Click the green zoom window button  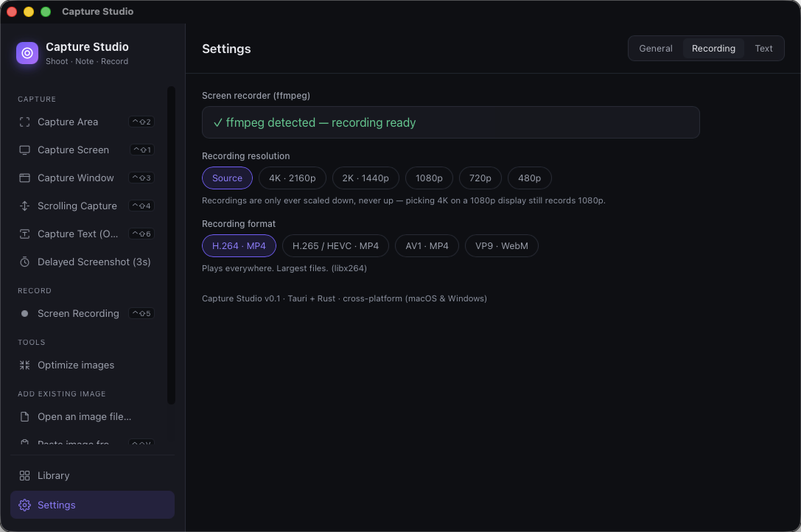[x=46, y=12]
